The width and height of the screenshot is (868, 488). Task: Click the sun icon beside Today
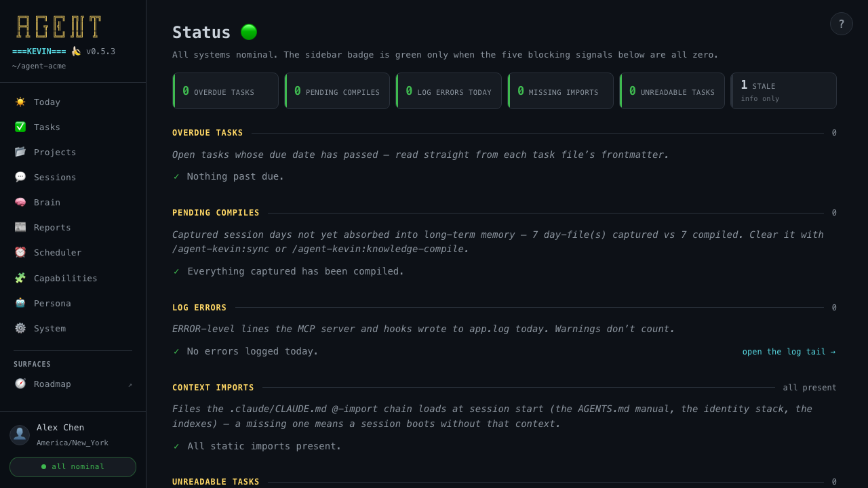(x=20, y=102)
